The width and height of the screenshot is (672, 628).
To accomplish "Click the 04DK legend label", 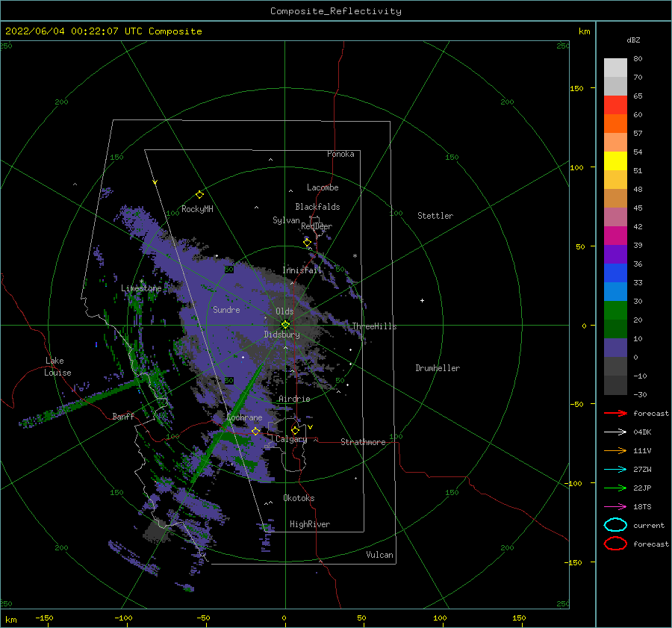I will (x=642, y=432).
